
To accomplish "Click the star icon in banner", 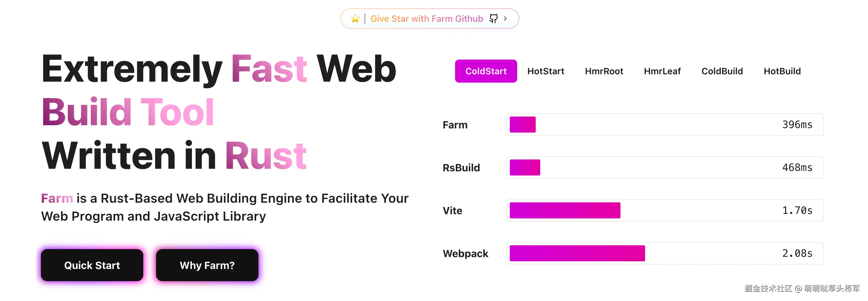I will click(355, 19).
